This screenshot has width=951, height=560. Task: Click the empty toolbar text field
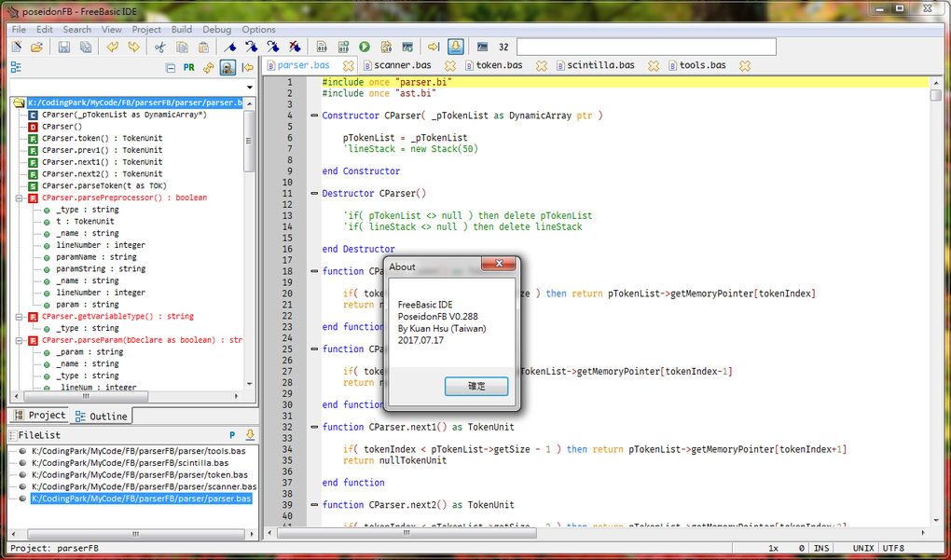coord(645,47)
